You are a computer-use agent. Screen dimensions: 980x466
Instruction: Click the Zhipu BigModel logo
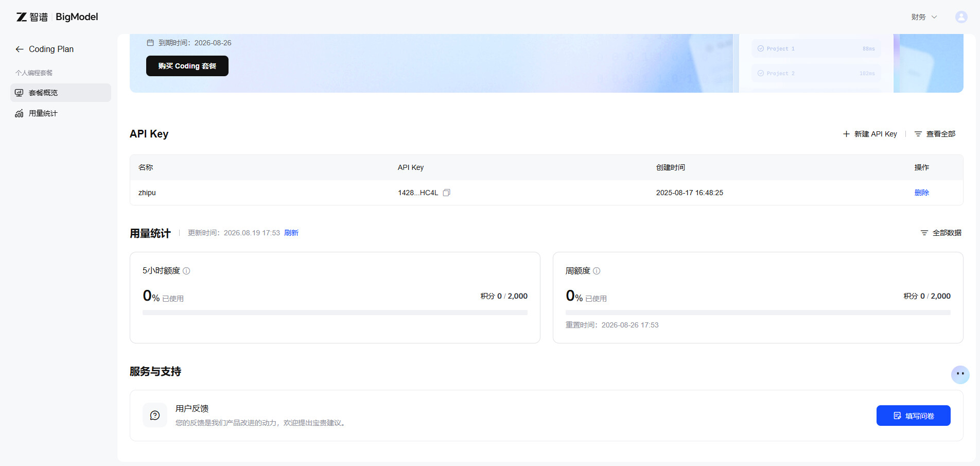coord(57,17)
